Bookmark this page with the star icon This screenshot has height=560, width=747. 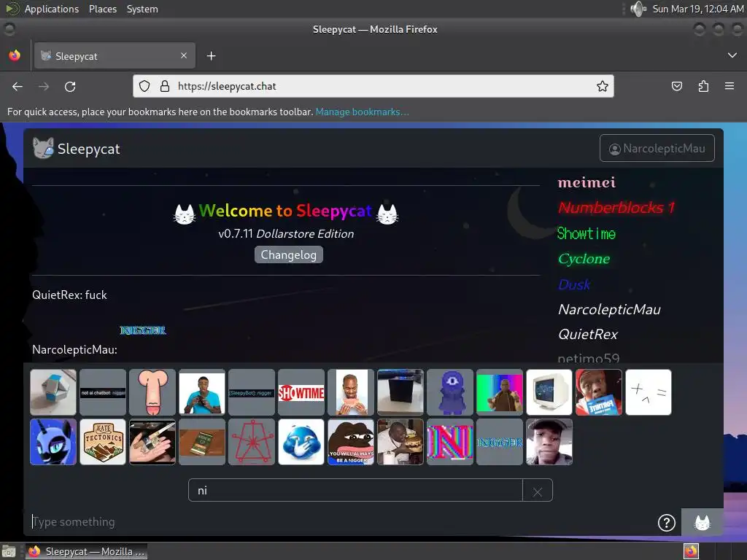602,86
